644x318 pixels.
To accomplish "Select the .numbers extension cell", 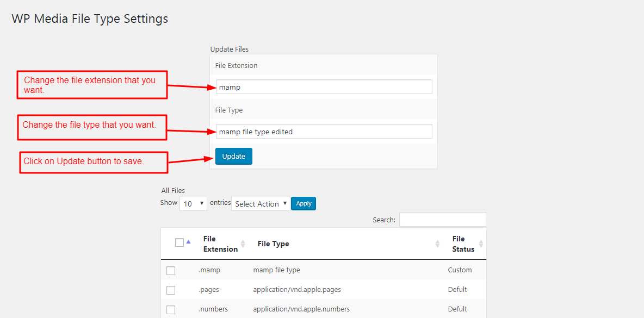I will tap(213, 309).
